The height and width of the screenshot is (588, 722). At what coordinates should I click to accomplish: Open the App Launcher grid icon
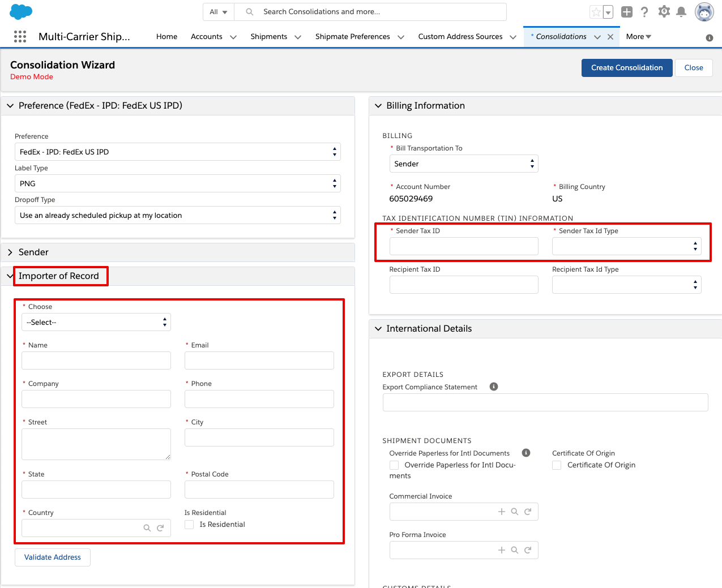[x=20, y=37]
